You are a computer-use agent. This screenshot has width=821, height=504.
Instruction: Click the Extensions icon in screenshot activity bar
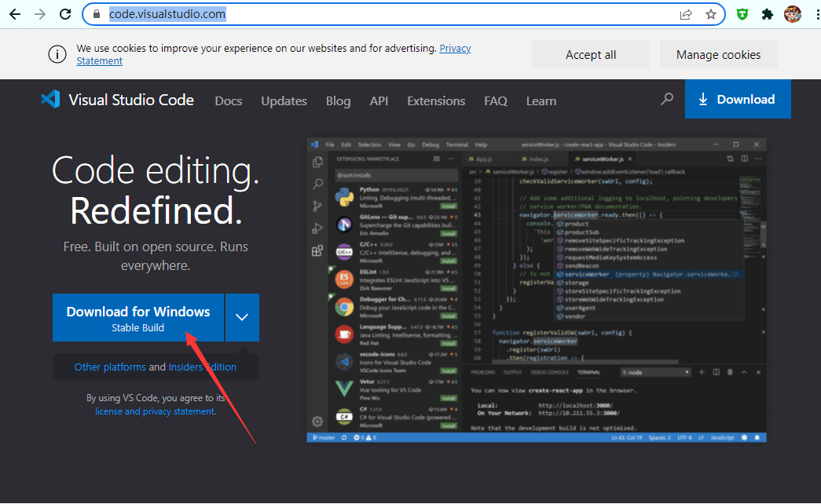pos(317,251)
